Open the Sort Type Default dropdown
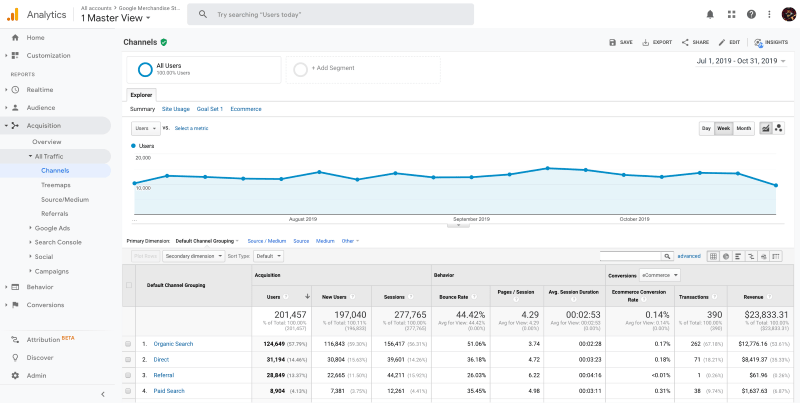The image size is (800, 403). coord(267,256)
